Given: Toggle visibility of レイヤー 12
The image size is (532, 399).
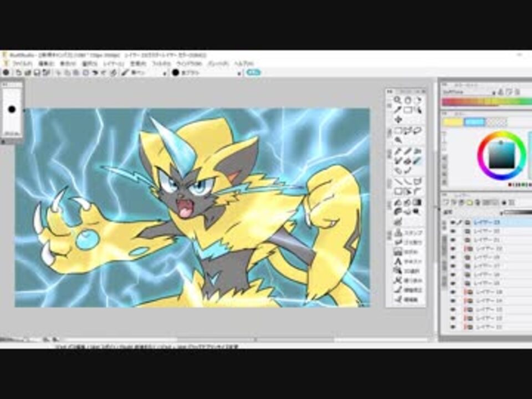Looking at the screenshot, I should 453,319.
